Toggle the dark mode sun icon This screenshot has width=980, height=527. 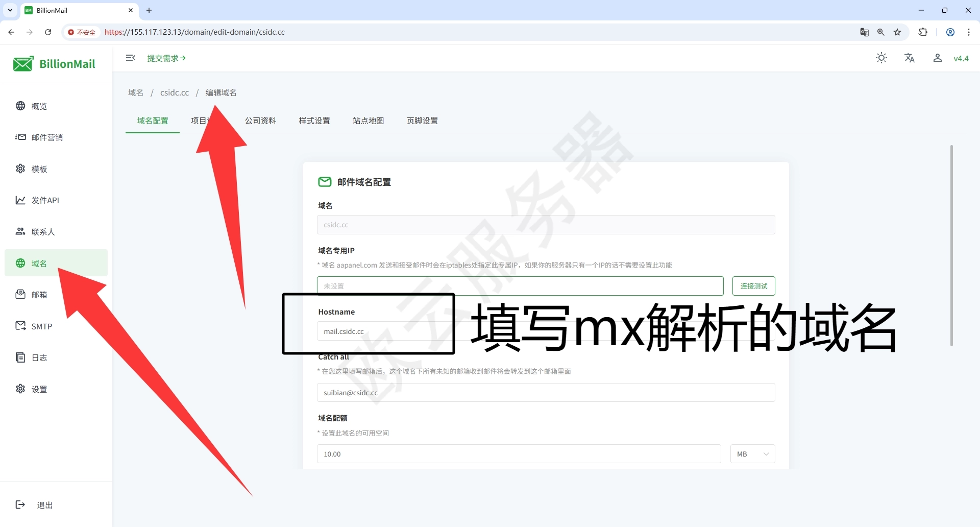881,58
